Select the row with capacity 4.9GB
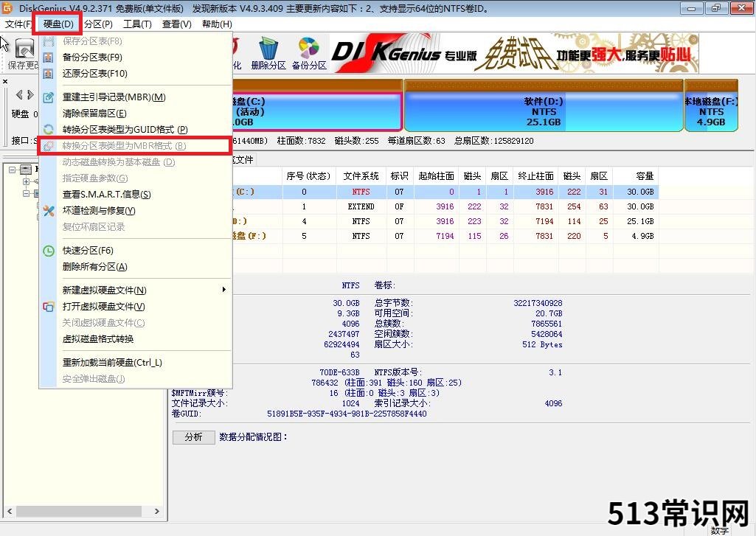 pyautogui.click(x=445, y=236)
